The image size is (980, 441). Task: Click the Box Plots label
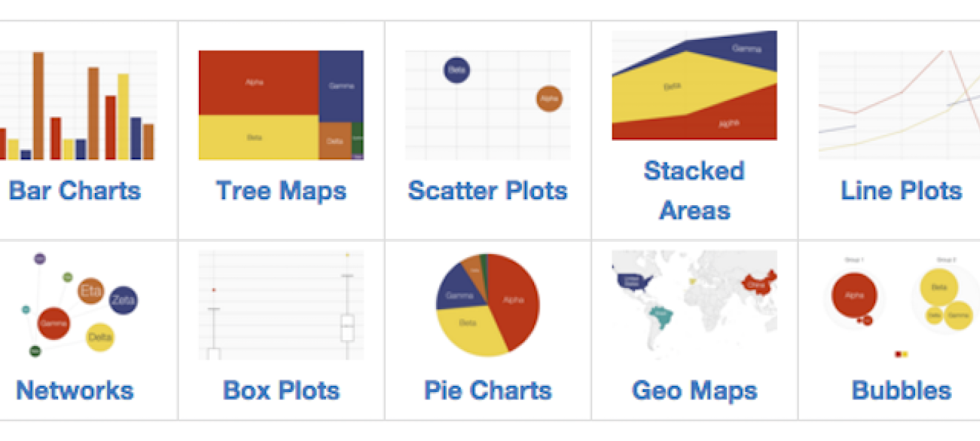[x=281, y=390]
